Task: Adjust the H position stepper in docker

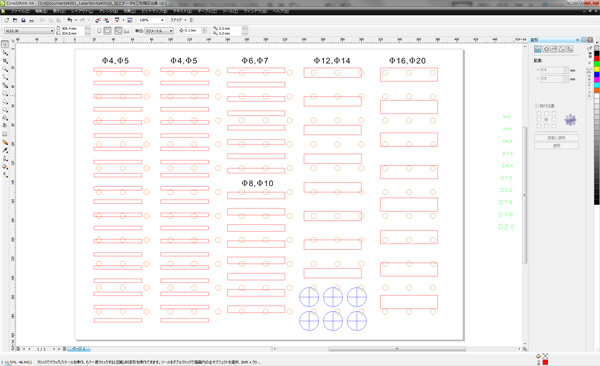Action: pos(566,70)
